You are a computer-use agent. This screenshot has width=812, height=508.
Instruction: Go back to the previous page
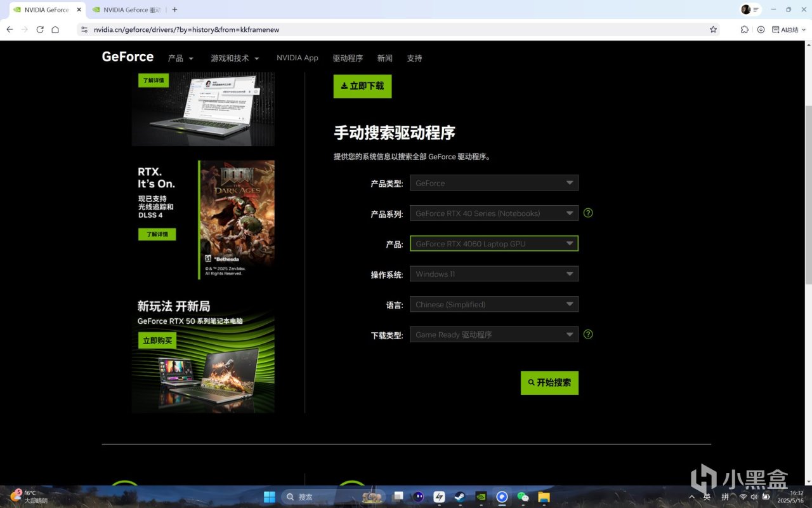pyautogui.click(x=10, y=29)
